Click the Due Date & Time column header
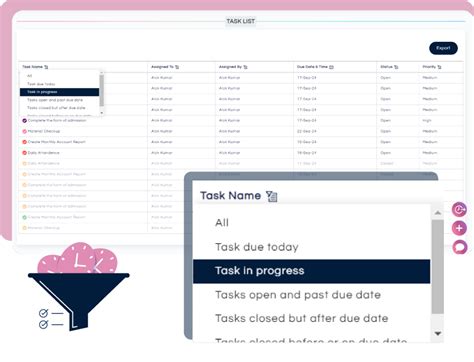 (x=312, y=67)
